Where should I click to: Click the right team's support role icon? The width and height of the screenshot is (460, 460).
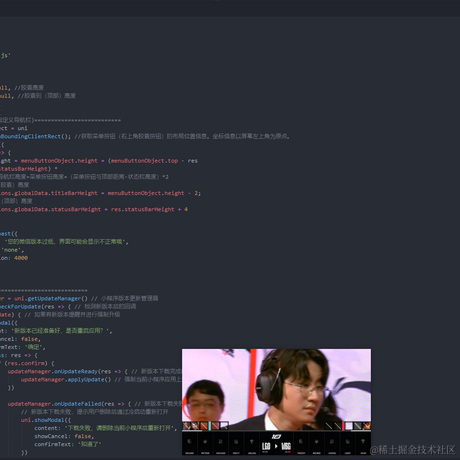pos(363,441)
